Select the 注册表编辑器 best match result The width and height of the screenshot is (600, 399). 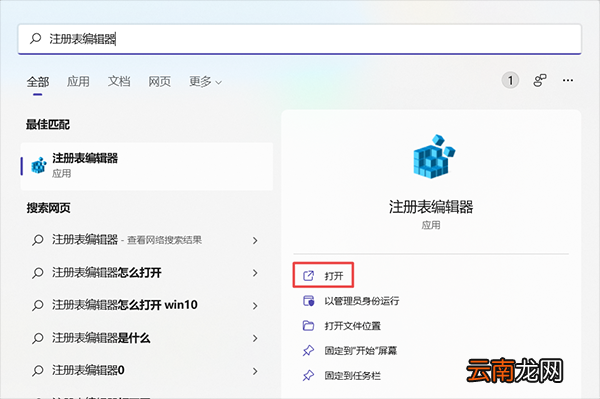[x=147, y=166]
